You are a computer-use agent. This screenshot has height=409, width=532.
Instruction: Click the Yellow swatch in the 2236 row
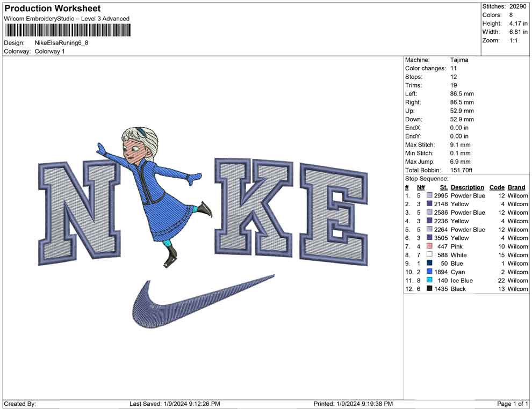click(429, 221)
